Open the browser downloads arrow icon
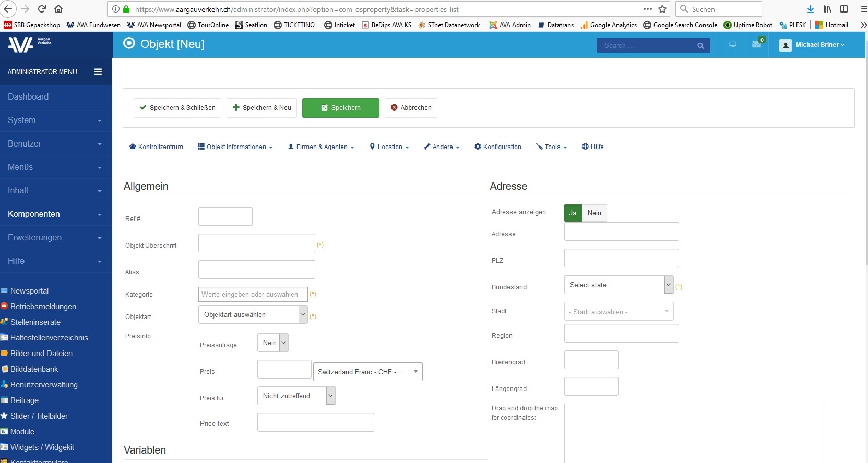868x463 pixels. click(x=811, y=9)
